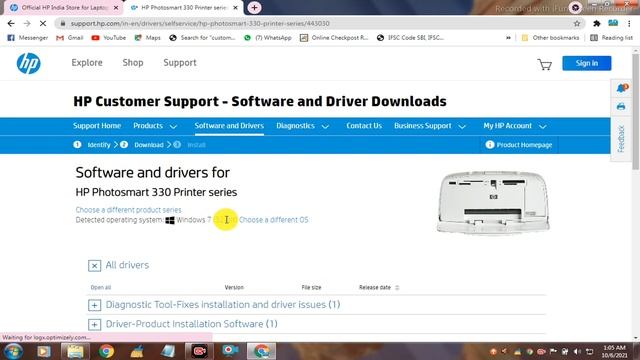Expand Driver-Product Installation Software section
This screenshot has height=360, width=640.
coord(94,324)
